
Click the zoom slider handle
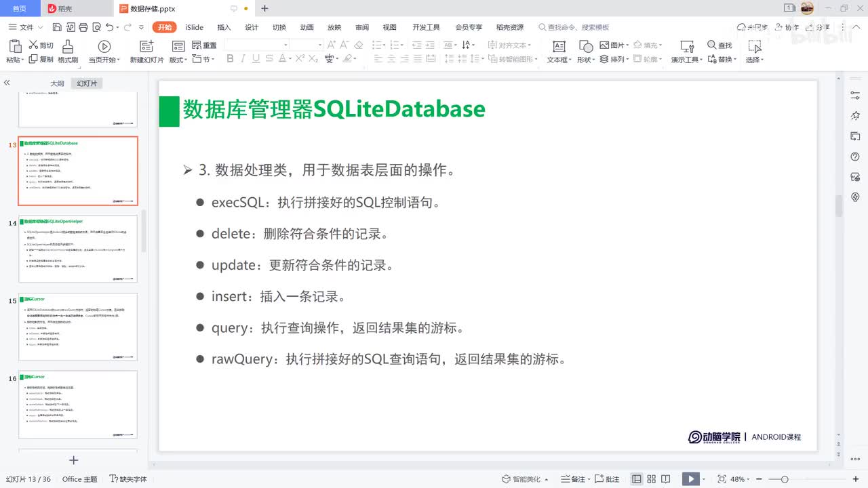[x=785, y=479]
